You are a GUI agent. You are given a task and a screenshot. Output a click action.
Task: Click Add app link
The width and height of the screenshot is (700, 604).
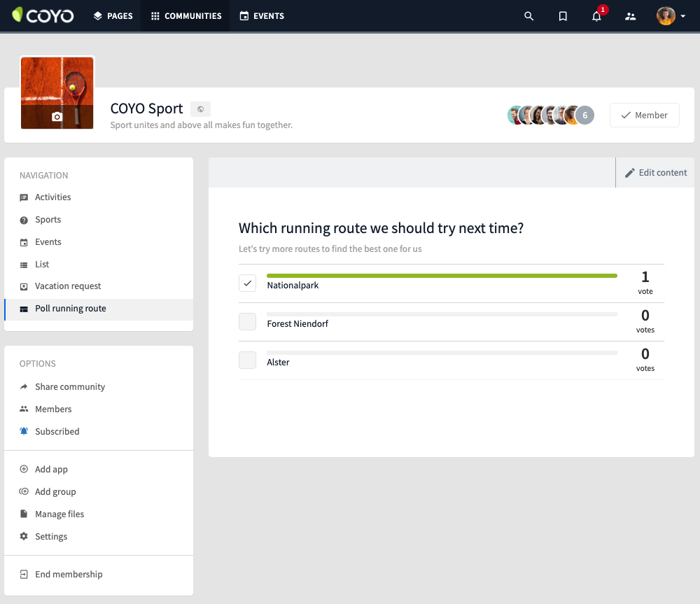(x=51, y=469)
